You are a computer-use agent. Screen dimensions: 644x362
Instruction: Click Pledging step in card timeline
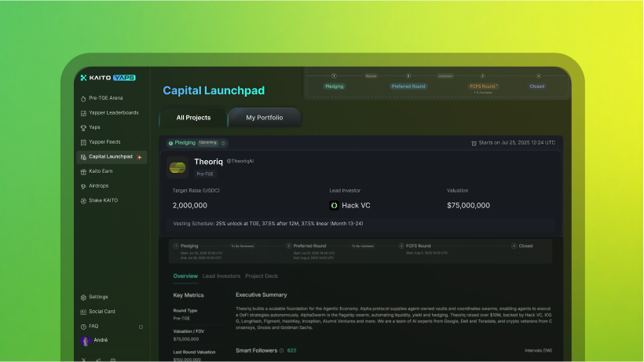[189, 246]
